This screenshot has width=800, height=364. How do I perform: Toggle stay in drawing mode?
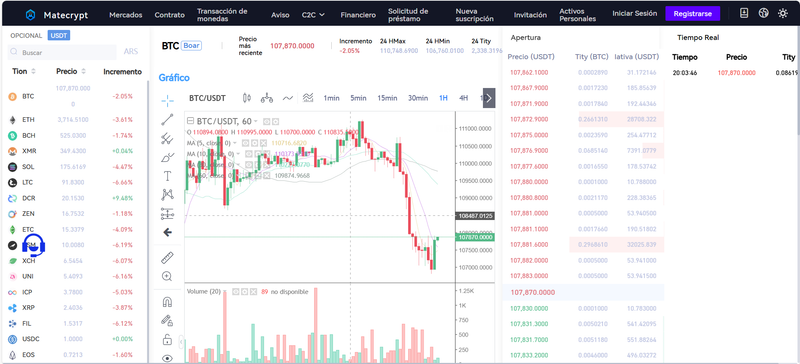coord(167,321)
